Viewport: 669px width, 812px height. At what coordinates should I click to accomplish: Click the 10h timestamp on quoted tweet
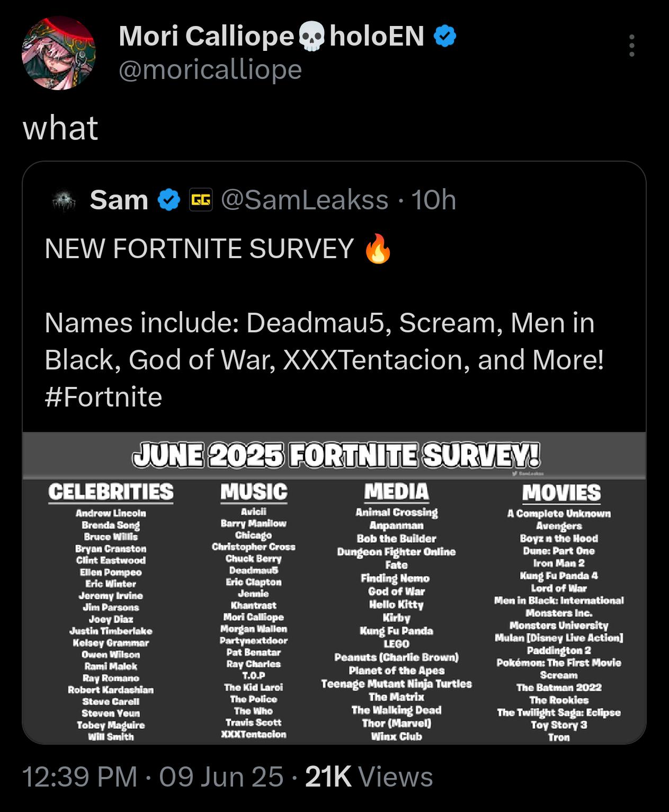(434, 200)
